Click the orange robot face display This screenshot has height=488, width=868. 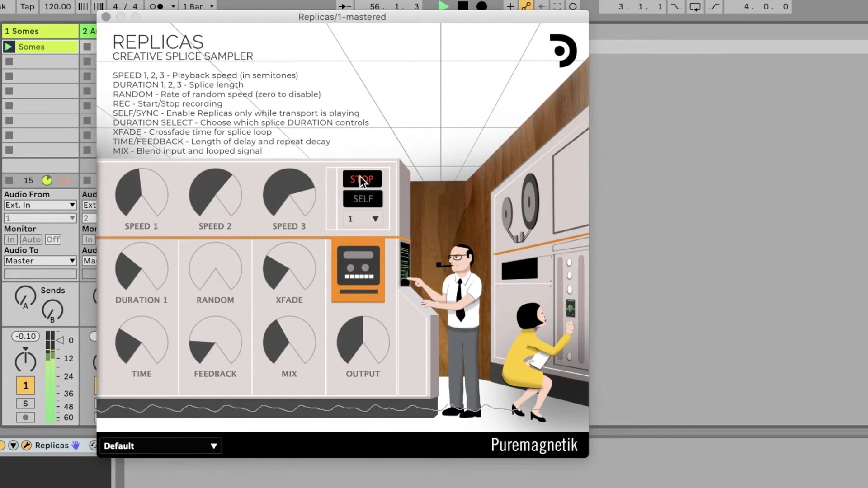click(x=359, y=270)
